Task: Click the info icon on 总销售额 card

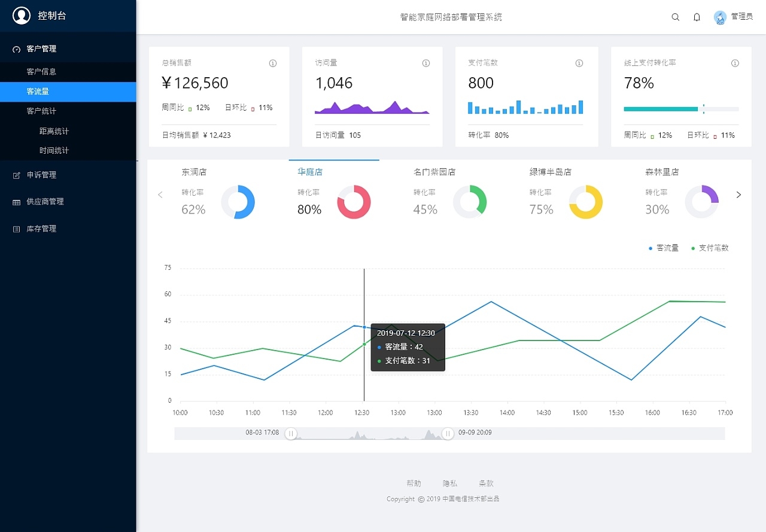Action: tap(273, 63)
